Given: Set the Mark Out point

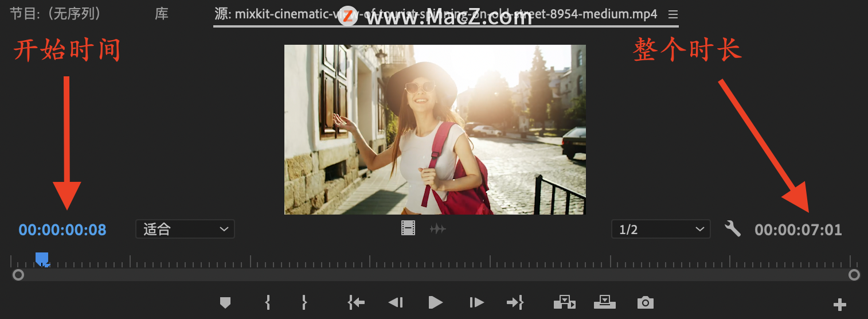Looking at the screenshot, I should [x=304, y=302].
